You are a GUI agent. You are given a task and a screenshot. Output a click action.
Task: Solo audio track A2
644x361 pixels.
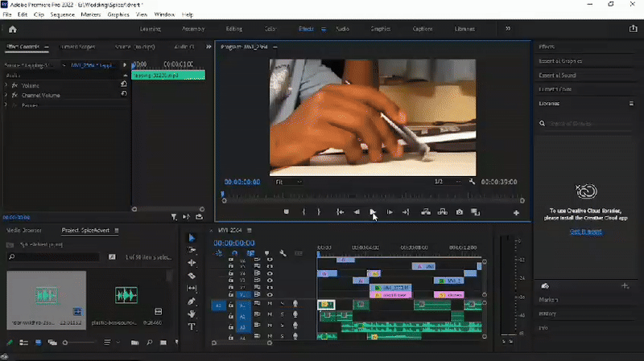click(283, 314)
